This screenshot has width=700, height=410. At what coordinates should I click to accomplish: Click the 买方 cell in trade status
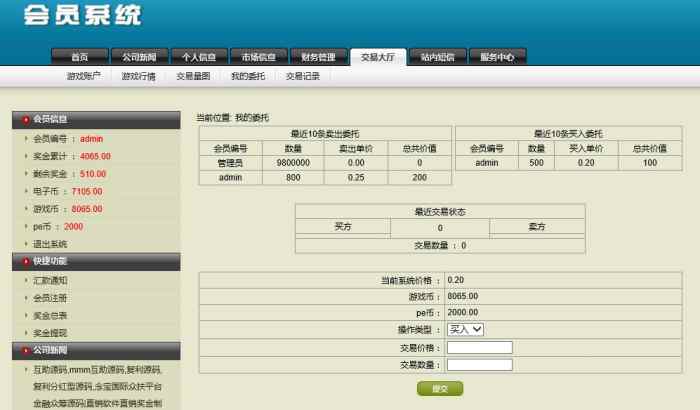point(343,227)
